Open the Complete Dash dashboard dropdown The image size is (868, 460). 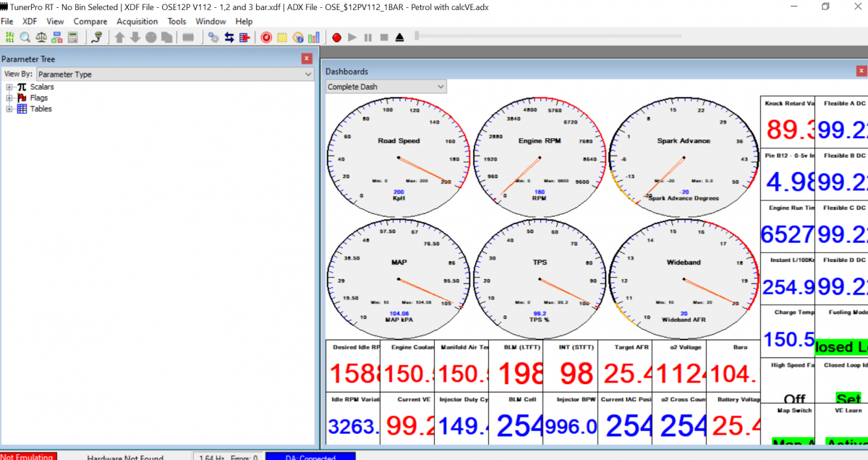(386, 87)
